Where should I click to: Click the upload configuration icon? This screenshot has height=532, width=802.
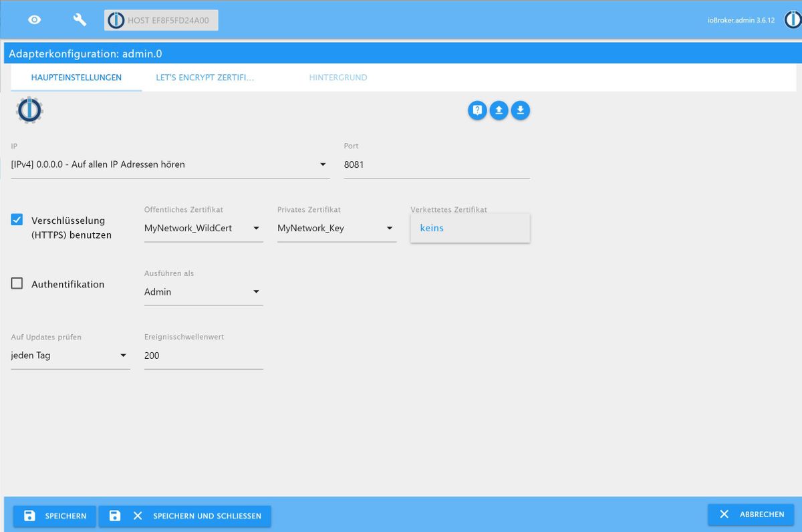pos(499,110)
